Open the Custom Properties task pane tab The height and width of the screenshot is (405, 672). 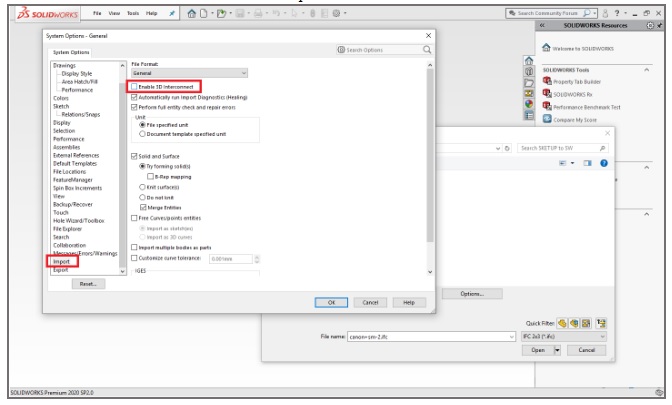[529, 115]
